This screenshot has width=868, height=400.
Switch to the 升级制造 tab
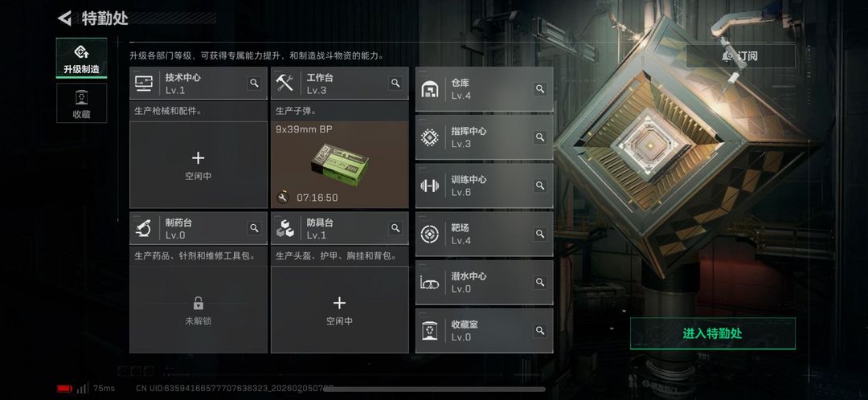81,58
